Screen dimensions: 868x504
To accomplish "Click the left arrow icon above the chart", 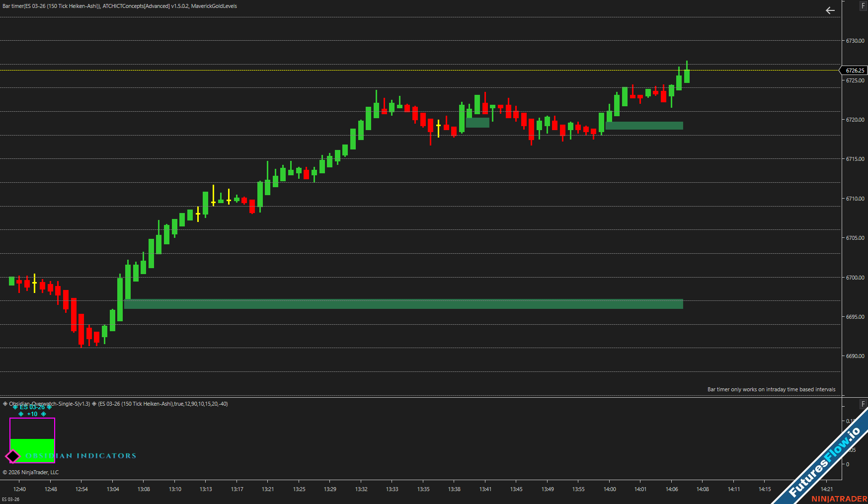I will point(830,10).
